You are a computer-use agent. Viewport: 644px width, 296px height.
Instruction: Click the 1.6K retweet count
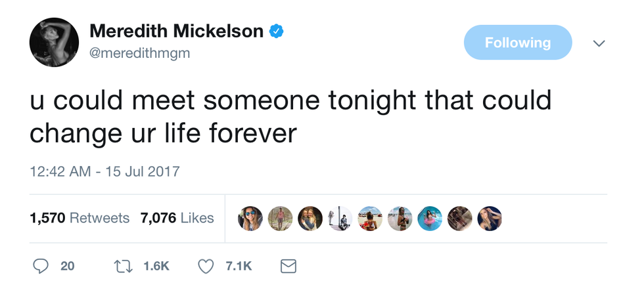coord(156,266)
